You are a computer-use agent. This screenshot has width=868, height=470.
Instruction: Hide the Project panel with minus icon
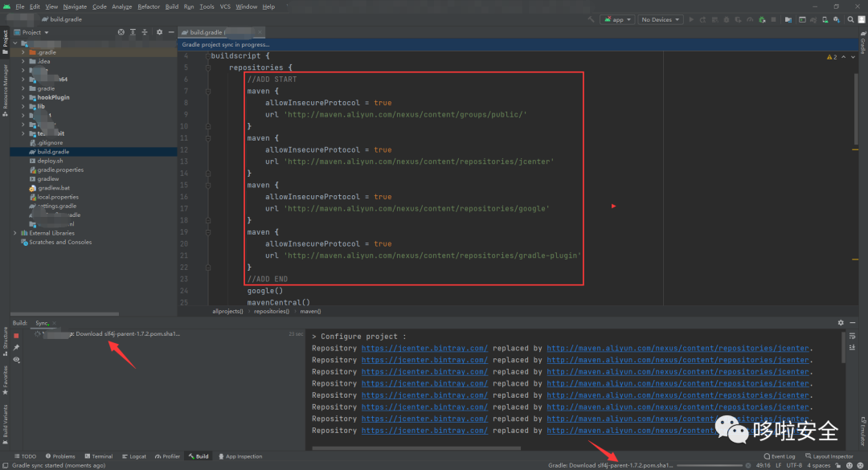pos(171,32)
